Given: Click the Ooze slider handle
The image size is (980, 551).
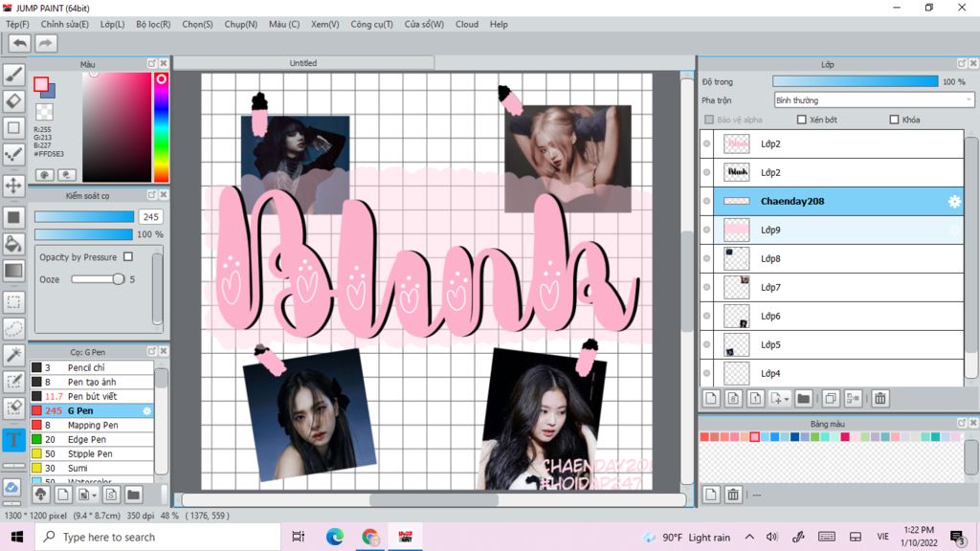Looking at the screenshot, I should pos(118,279).
